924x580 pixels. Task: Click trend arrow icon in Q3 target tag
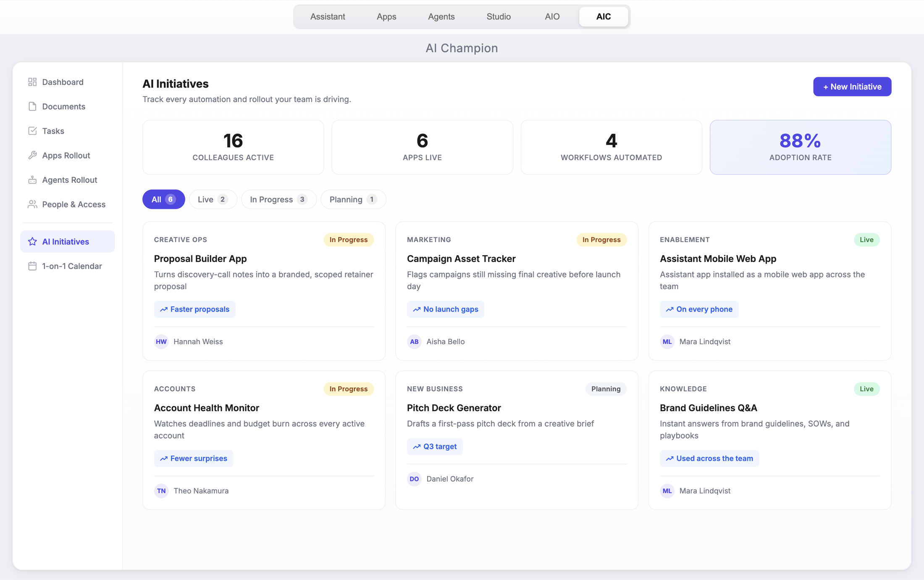[x=417, y=447]
